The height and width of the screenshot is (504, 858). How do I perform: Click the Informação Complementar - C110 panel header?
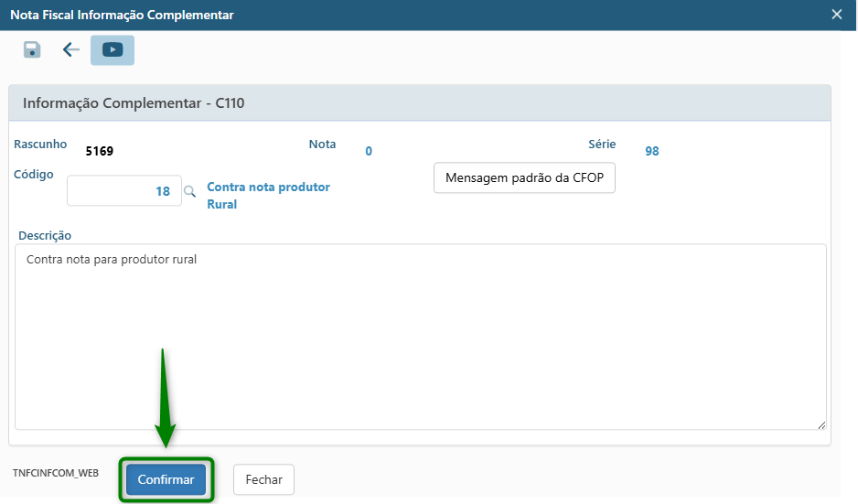coord(134,103)
